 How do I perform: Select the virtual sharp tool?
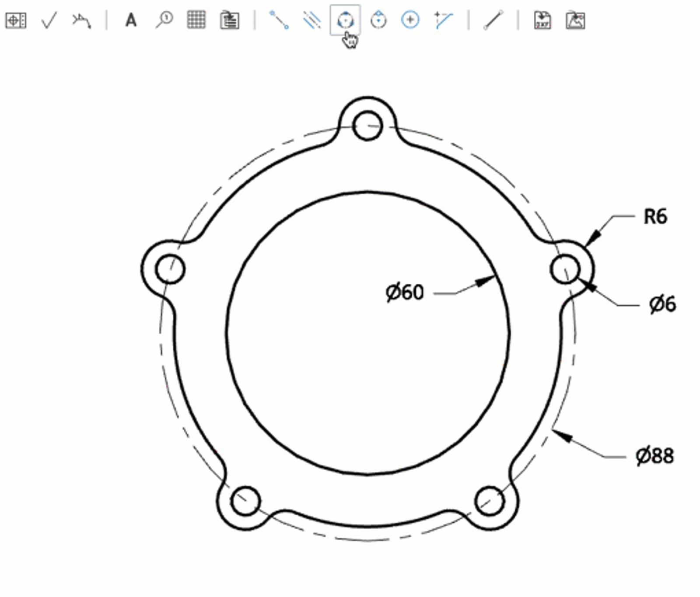(x=443, y=20)
